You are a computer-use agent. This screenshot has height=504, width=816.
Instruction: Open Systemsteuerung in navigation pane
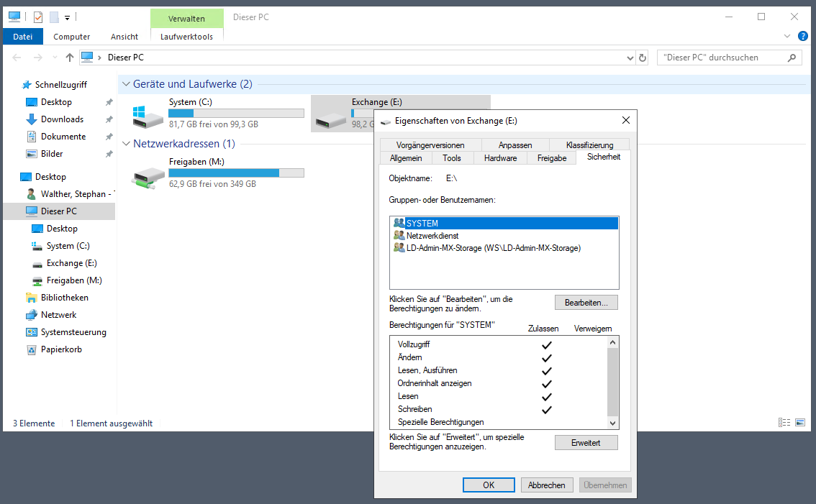[73, 331]
